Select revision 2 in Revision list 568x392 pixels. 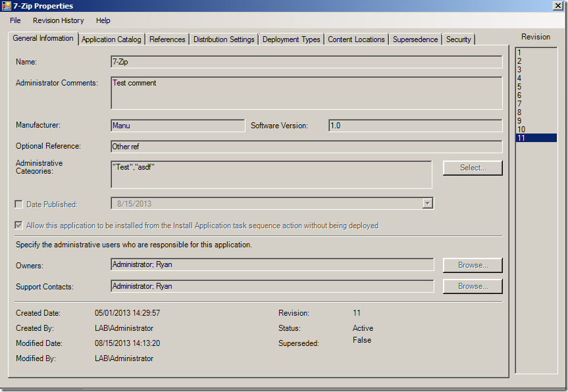click(x=536, y=61)
